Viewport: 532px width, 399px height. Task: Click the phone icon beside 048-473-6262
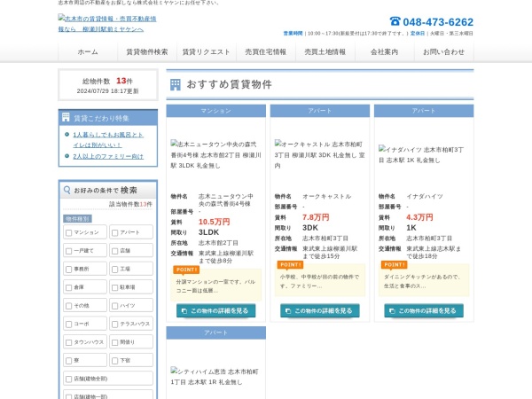tap(395, 21)
